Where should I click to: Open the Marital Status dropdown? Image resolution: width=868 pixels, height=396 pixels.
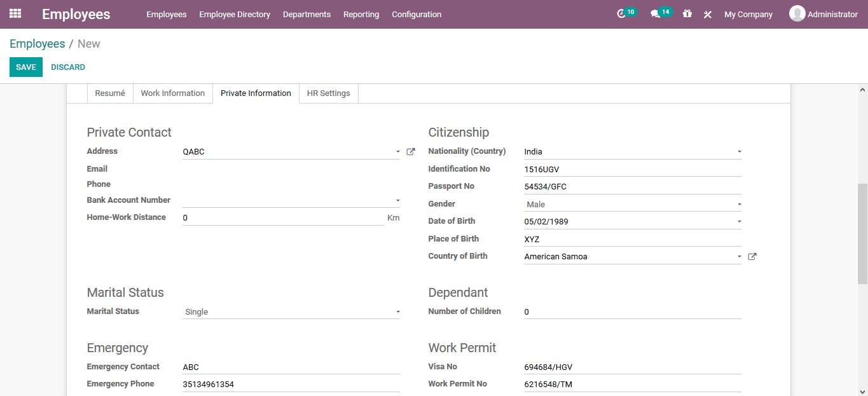397,311
